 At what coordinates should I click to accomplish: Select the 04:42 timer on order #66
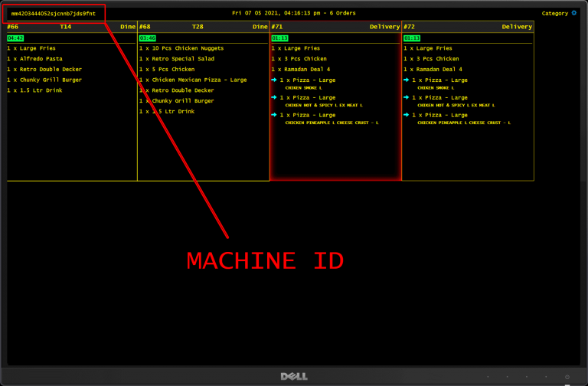point(15,38)
